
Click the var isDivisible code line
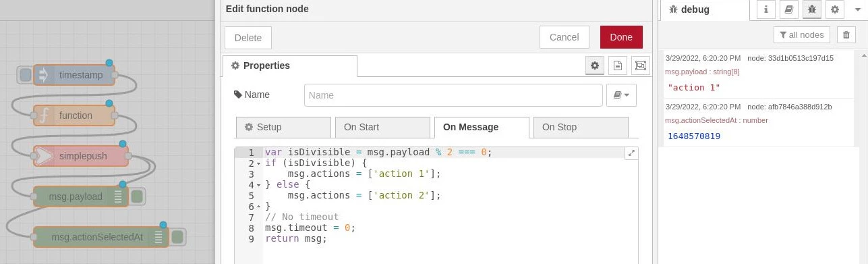click(378, 152)
